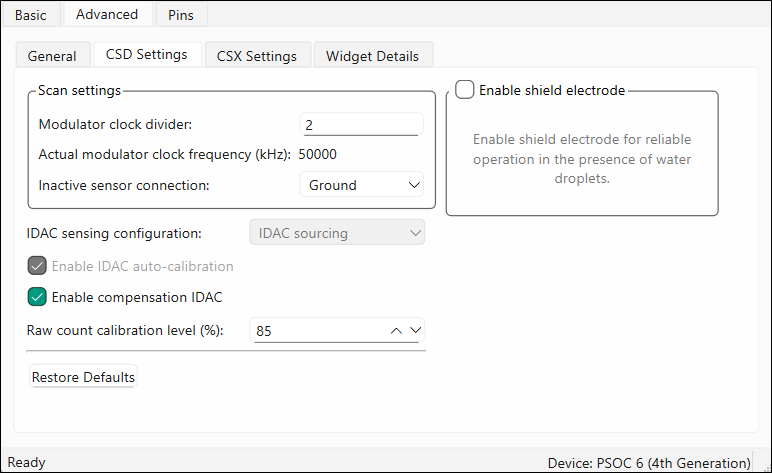
Task: Decrease raw count calibration with down arrow
Action: [x=415, y=330]
